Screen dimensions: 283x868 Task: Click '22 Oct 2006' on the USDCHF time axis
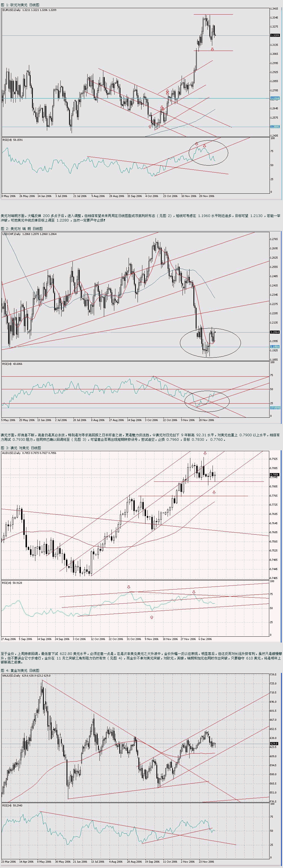point(170,420)
